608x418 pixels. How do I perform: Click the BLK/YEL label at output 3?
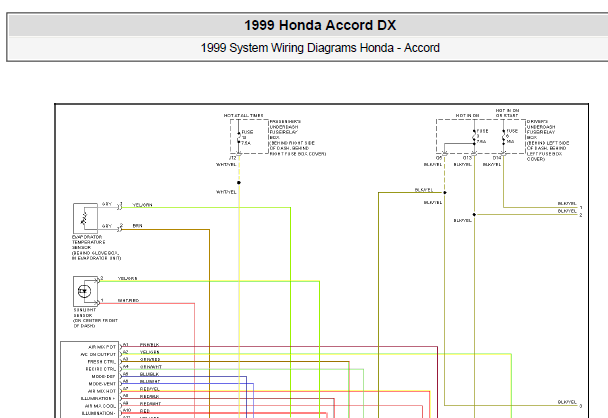click(x=567, y=402)
